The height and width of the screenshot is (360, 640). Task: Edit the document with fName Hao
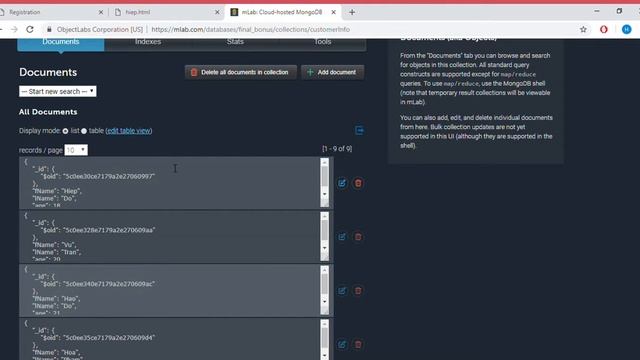click(x=342, y=291)
